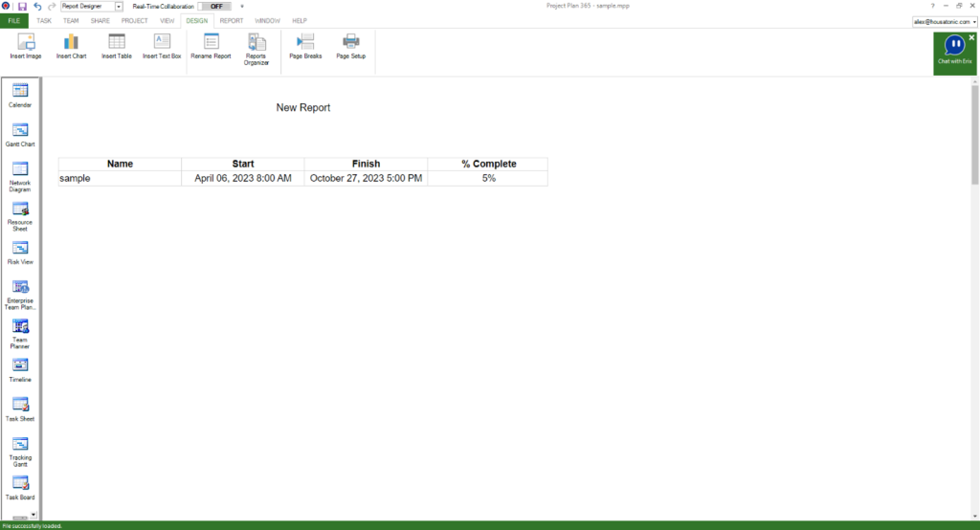
Task: Click the Save icon in quick access toolbar
Action: (x=22, y=6)
